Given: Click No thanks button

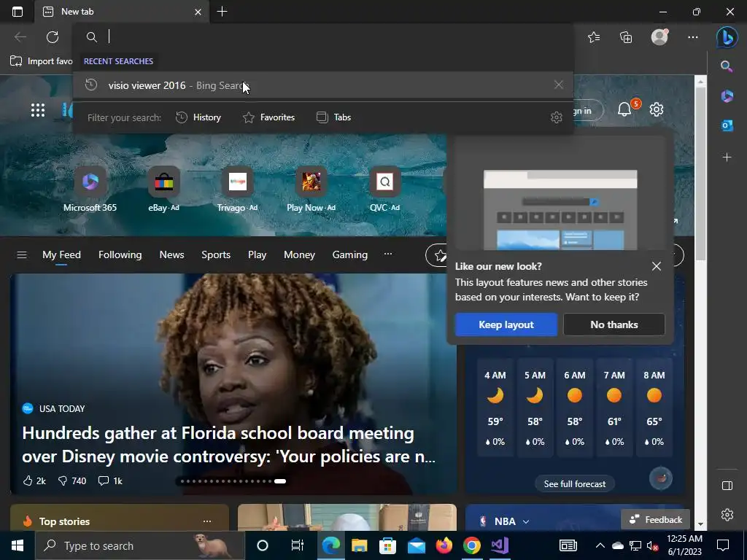Looking at the screenshot, I should (x=614, y=324).
